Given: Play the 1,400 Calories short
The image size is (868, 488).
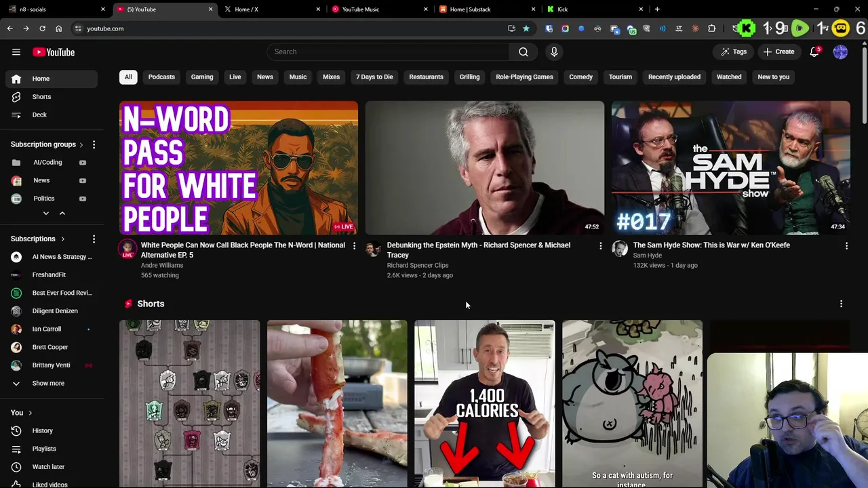Looking at the screenshot, I should [x=485, y=403].
